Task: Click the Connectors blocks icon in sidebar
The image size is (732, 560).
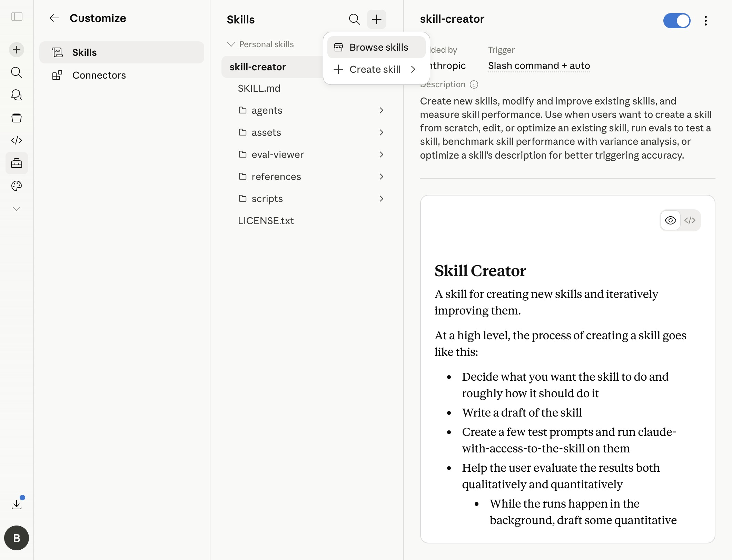Action: tap(57, 75)
